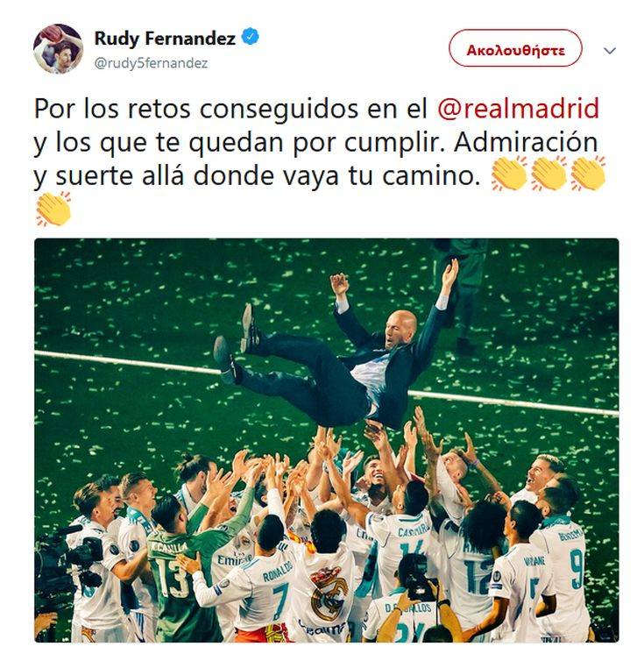Click the first clapping hands emoji

pyautogui.click(x=509, y=174)
